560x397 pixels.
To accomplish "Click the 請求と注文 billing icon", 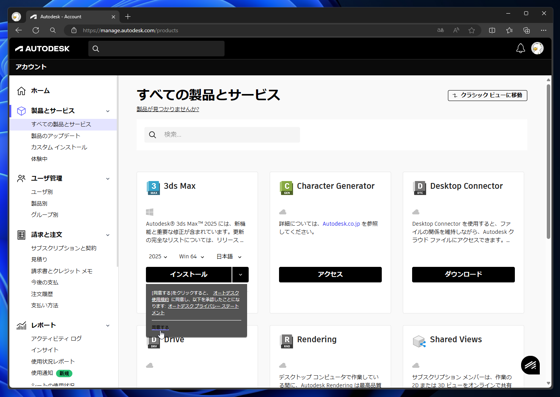I will tap(21, 235).
